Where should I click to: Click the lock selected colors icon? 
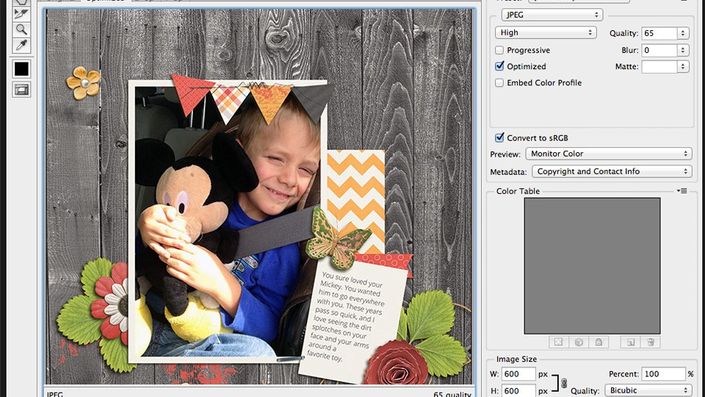[x=598, y=342]
